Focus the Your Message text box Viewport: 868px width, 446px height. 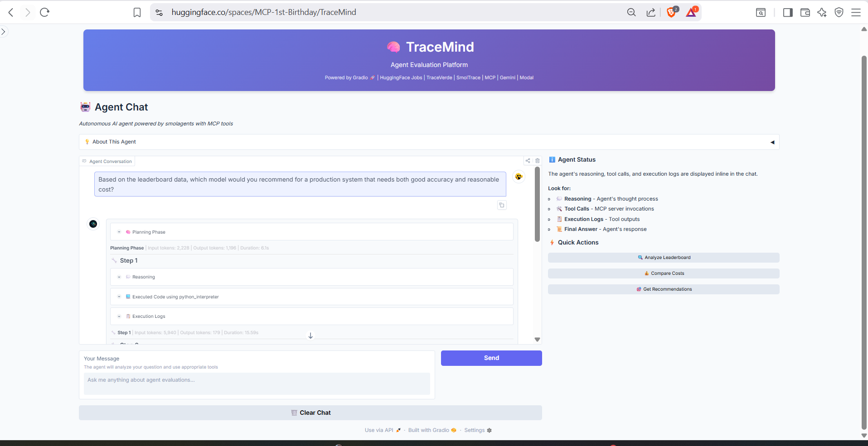tap(257, 384)
